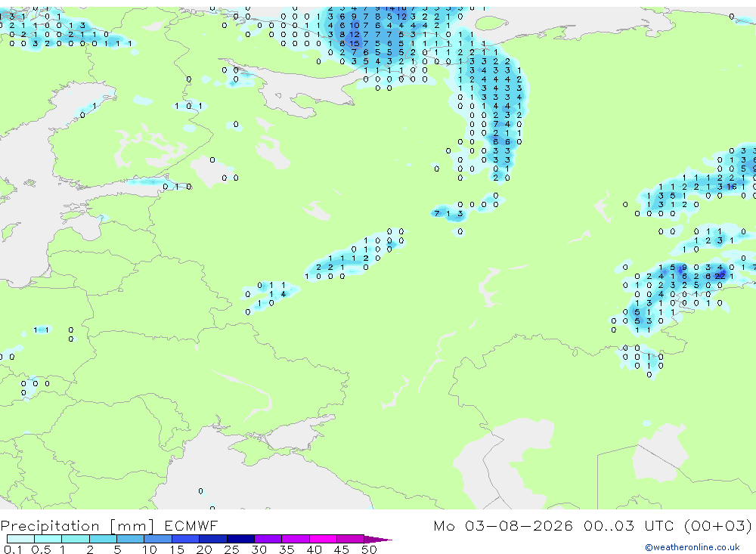The image size is (756, 554).
Task: Click the '16' precipitation value on map
Action: (731, 187)
